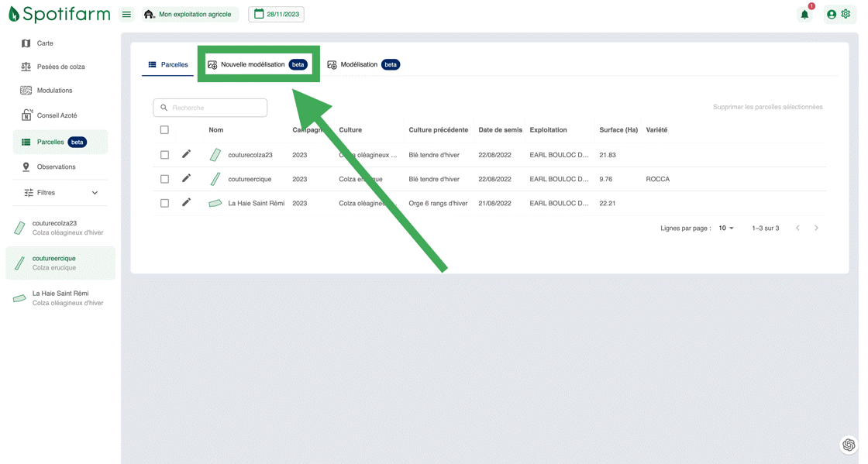This screenshot has width=868, height=464.
Task: Check the couturecolza23 row checkbox
Action: [164, 155]
